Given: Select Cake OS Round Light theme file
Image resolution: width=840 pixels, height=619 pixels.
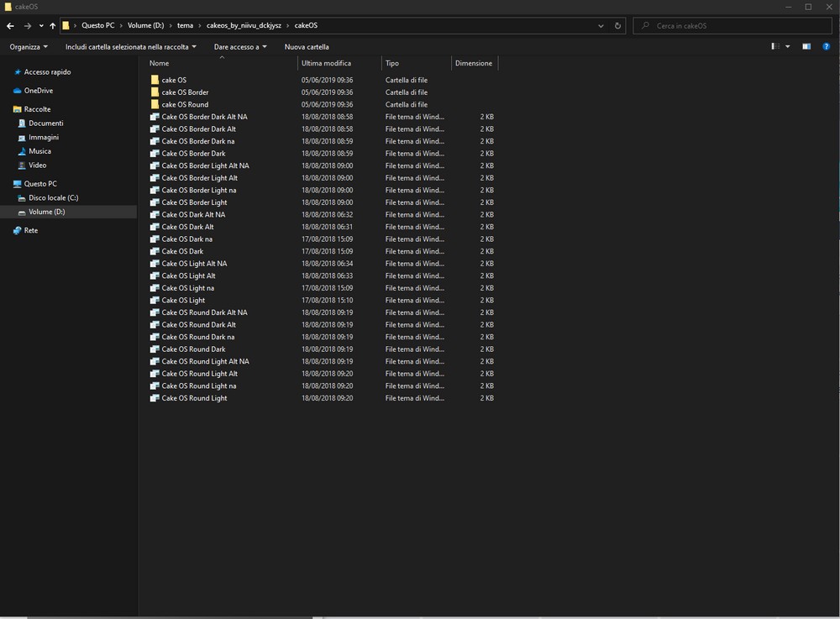Looking at the screenshot, I should tap(194, 398).
